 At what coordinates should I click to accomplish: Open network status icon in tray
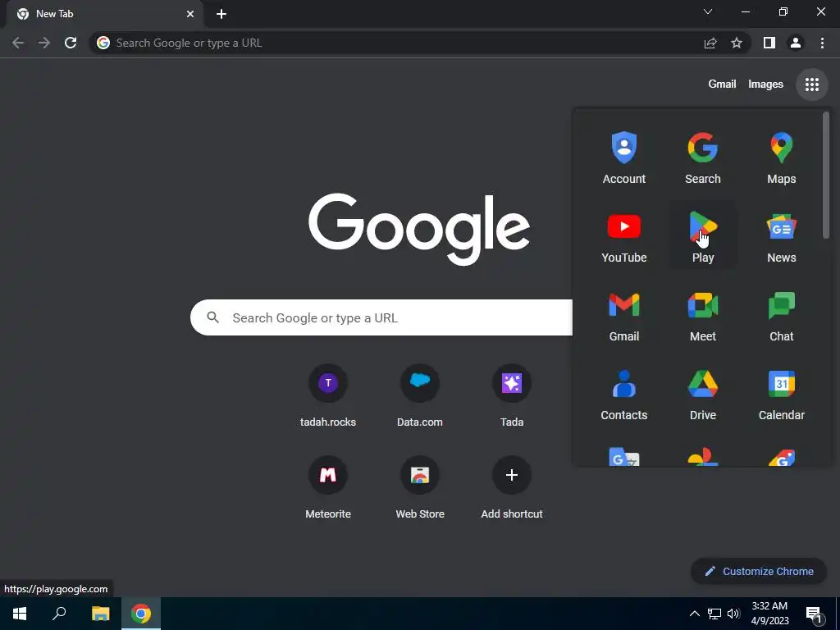714,614
